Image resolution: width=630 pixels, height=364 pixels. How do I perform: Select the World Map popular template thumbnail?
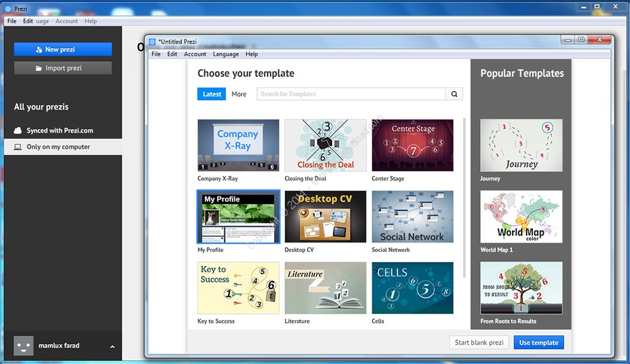pos(522,217)
